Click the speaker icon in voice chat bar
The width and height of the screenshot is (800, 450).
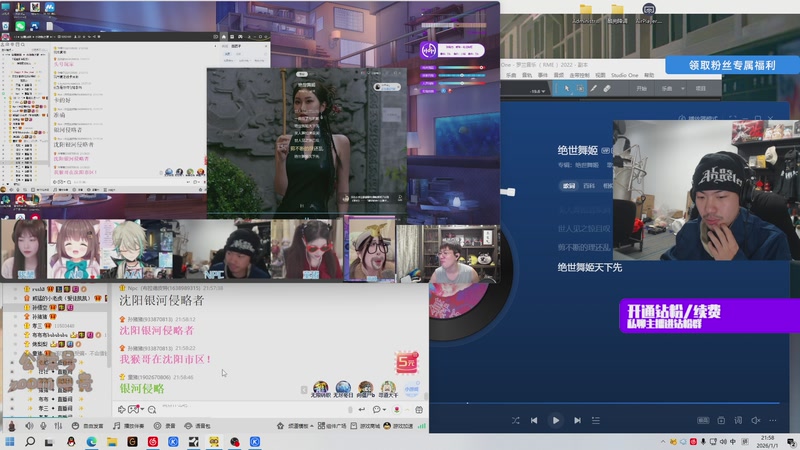point(30,426)
